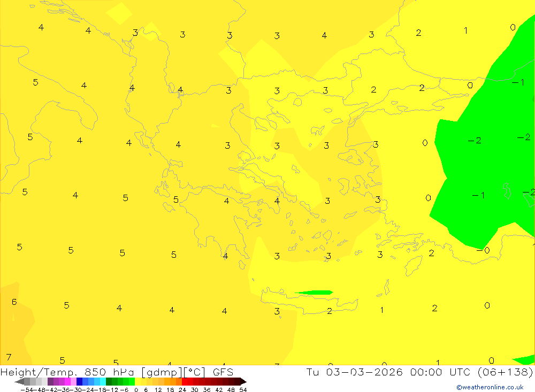535x392 pixels.
Task: Pick the magenta legend swatch near -36
Action: [67, 382]
